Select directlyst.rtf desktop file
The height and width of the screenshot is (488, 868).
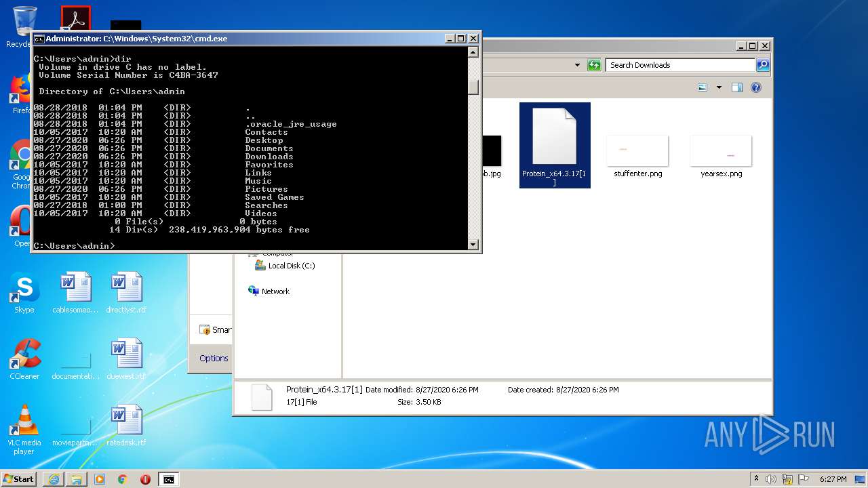coord(127,293)
